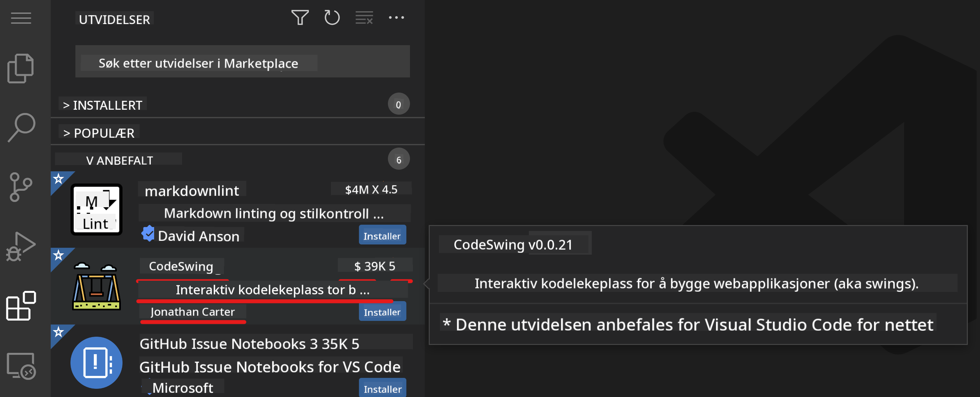Image resolution: width=980 pixels, height=397 pixels.
Task: Open the Run and Debug view
Action: point(21,246)
